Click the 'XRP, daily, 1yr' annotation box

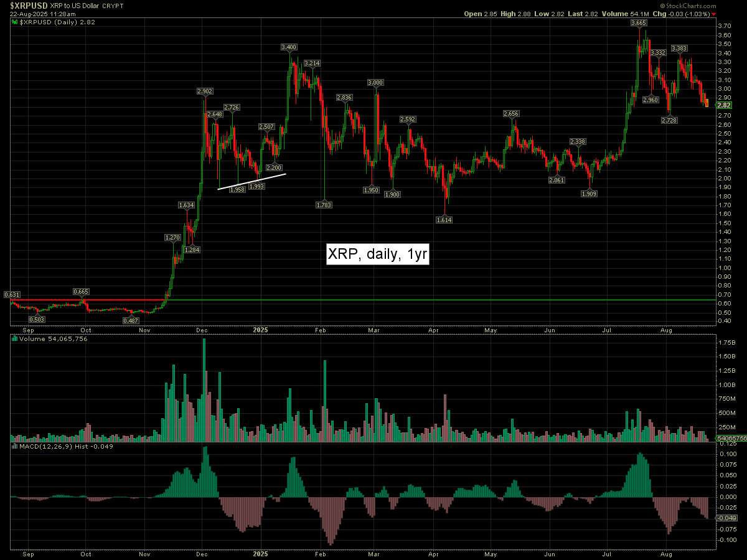378,254
